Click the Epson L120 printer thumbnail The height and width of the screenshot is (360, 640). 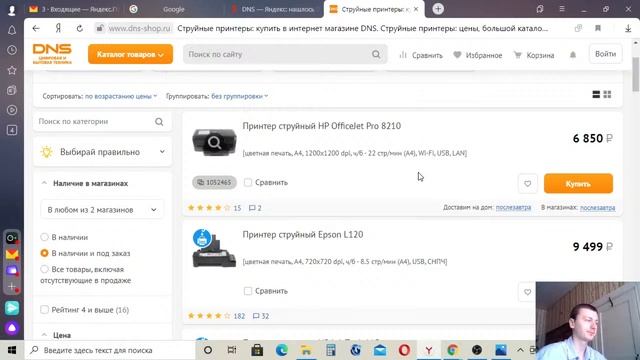coord(214,249)
